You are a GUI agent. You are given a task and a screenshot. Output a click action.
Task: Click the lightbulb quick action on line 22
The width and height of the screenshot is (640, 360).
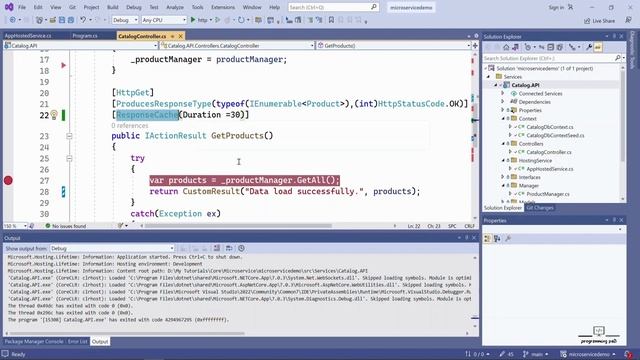(x=54, y=115)
